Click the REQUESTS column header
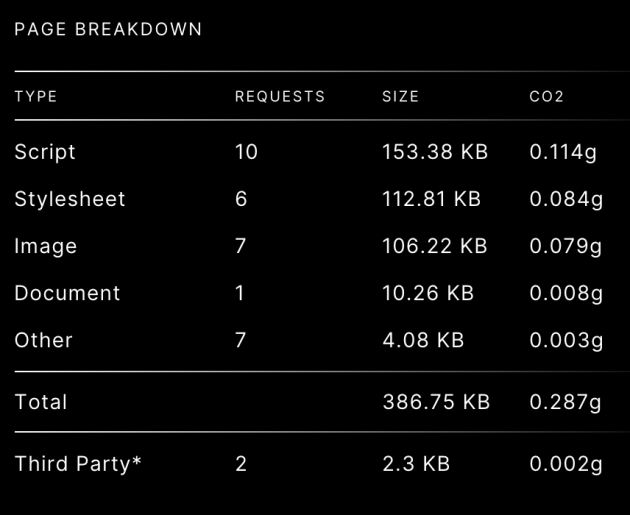 point(280,96)
